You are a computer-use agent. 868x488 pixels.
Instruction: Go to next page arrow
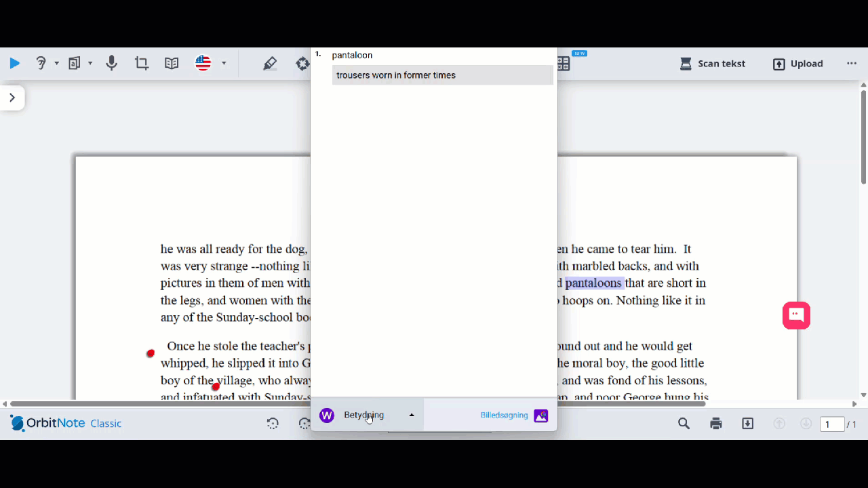click(x=806, y=424)
